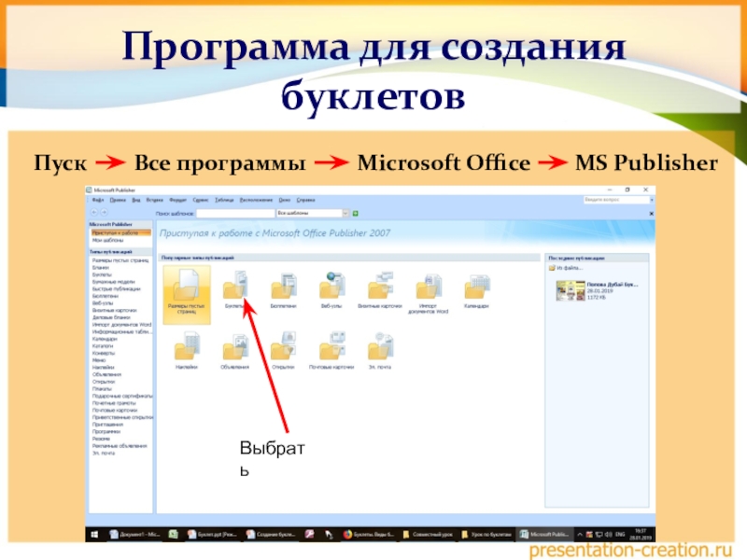This screenshot has height=560, width=747.
Task: Select Программки in the sidebar list
Action: pos(106,431)
